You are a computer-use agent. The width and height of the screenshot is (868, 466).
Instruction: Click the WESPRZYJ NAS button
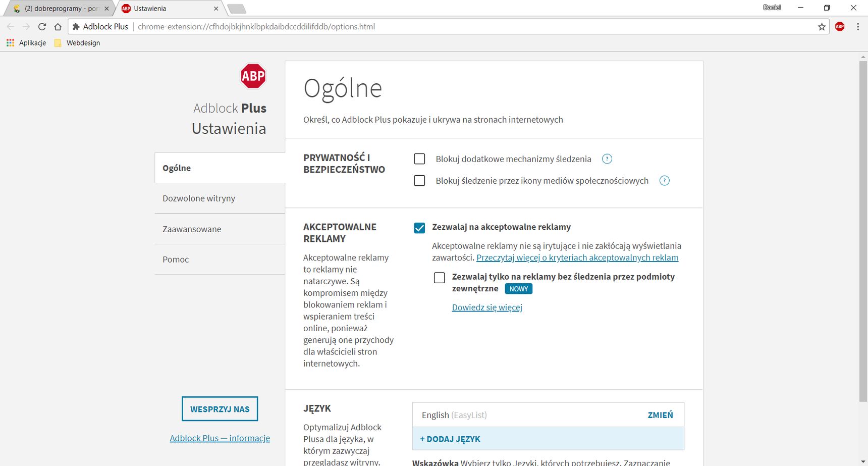point(220,409)
